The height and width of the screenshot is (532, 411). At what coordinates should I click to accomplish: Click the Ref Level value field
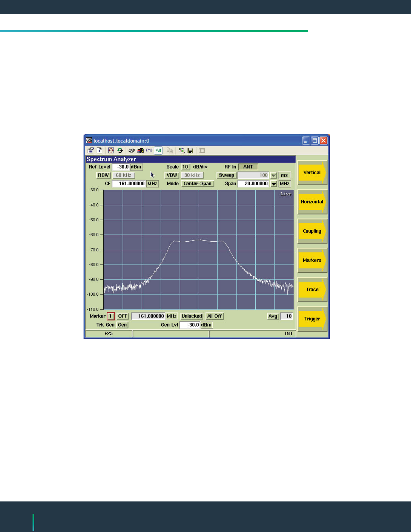[x=121, y=167]
